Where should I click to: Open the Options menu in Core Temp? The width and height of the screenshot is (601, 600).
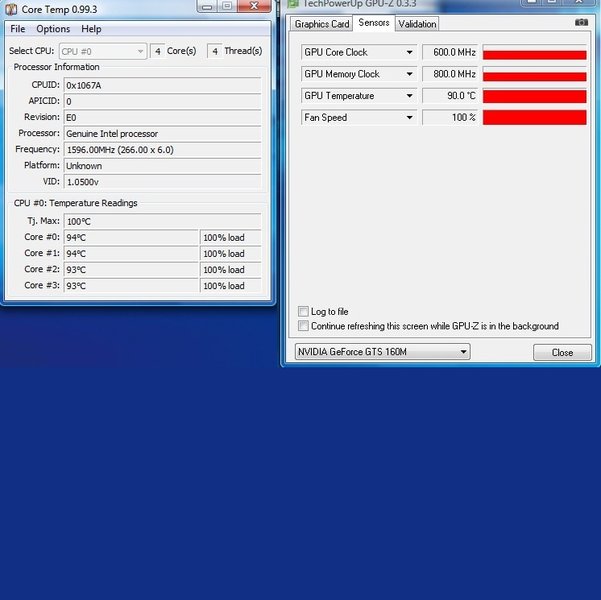(53, 29)
